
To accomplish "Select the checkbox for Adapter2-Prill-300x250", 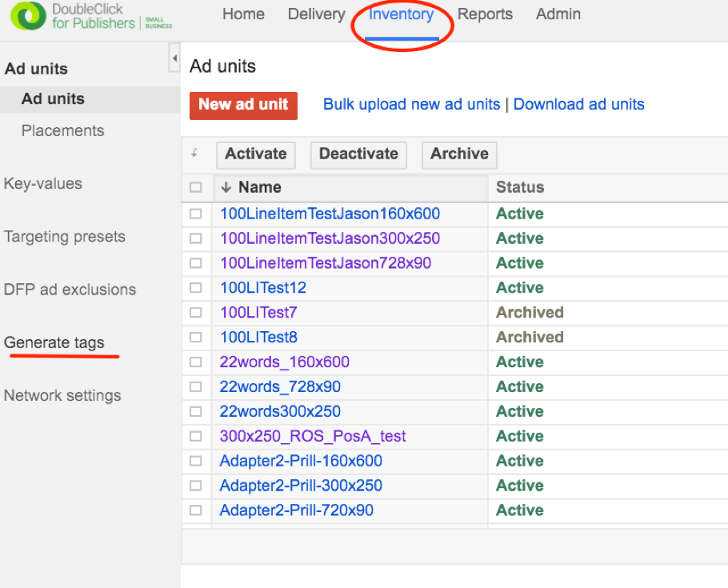I will (x=196, y=486).
